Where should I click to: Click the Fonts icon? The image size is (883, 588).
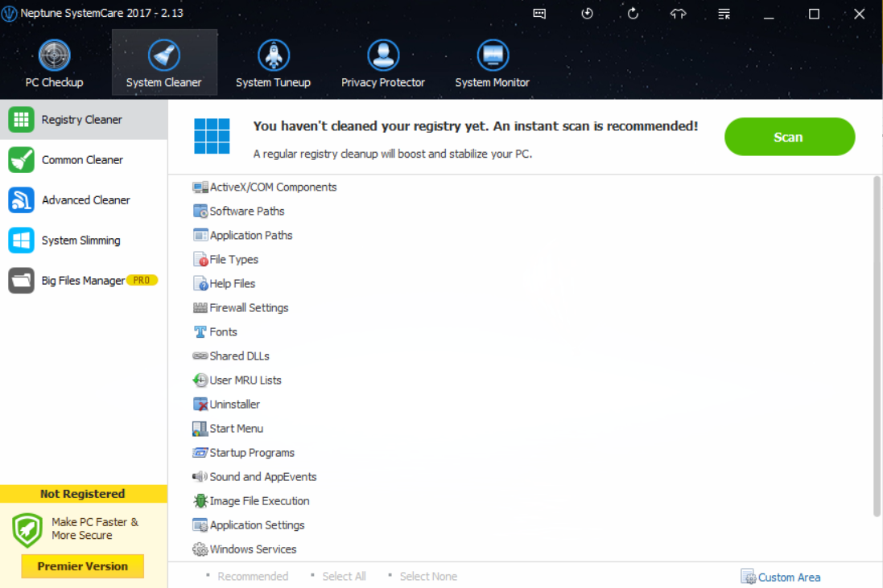click(x=200, y=332)
